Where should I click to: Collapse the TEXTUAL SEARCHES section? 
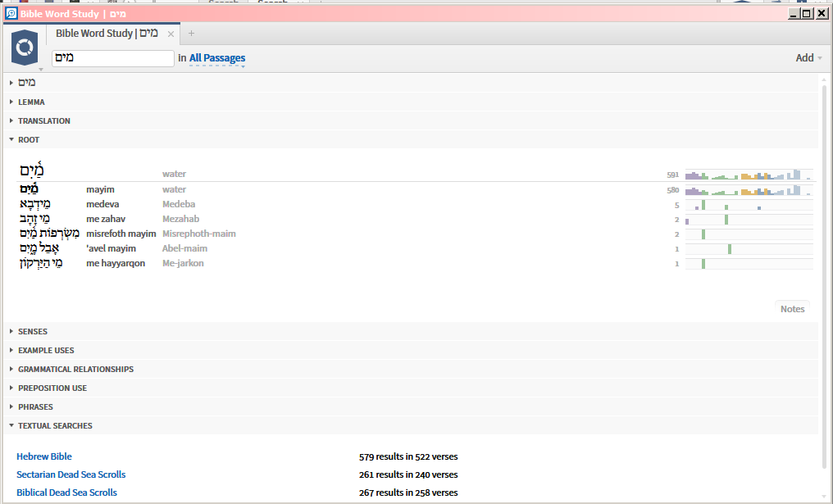pos(11,425)
